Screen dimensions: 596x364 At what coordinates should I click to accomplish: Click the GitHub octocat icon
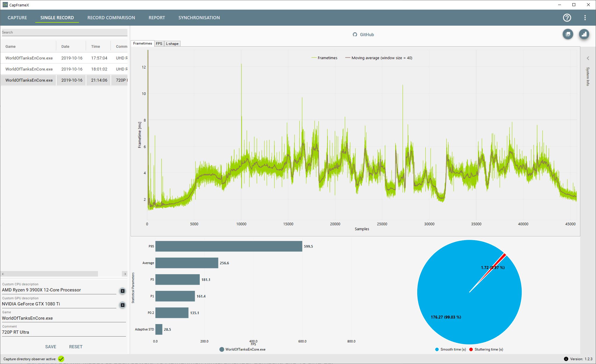click(x=355, y=34)
